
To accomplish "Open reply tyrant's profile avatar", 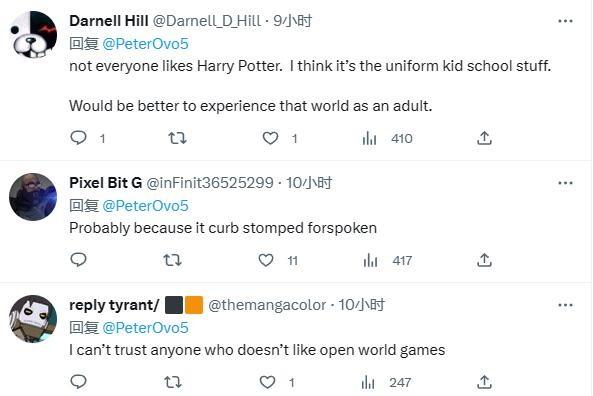I will point(33,319).
